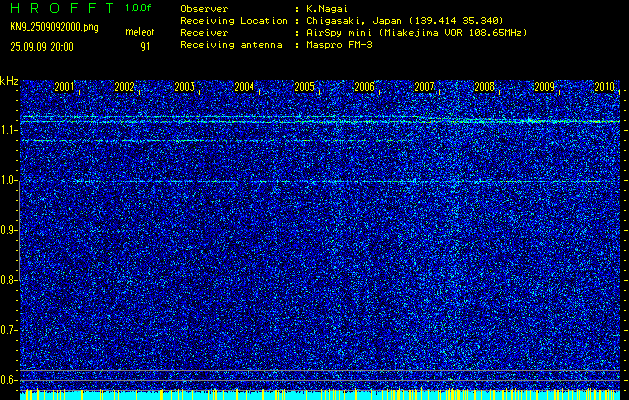Viewport: 629px width, 400px height.
Task: Click the 1.1 frequency axis label
Action: [x=8, y=130]
